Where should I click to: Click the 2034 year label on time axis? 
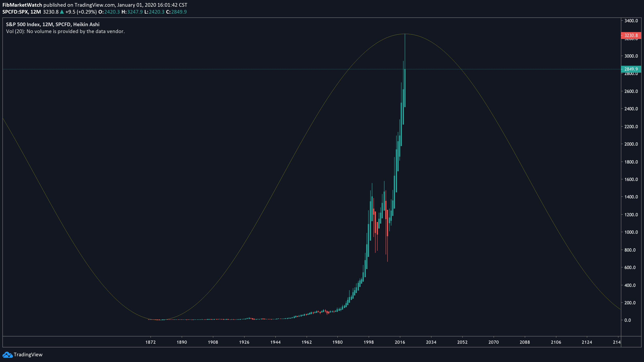431,342
